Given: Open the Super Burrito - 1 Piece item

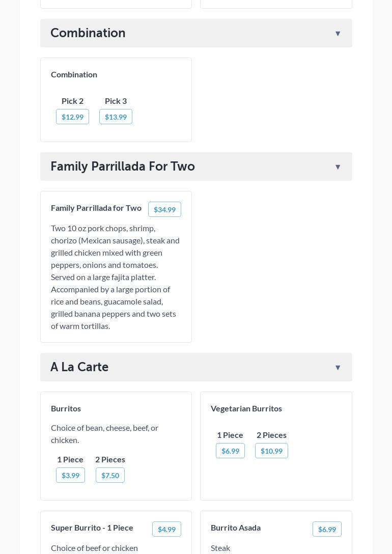Looking at the screenshot, I should 92,528.
